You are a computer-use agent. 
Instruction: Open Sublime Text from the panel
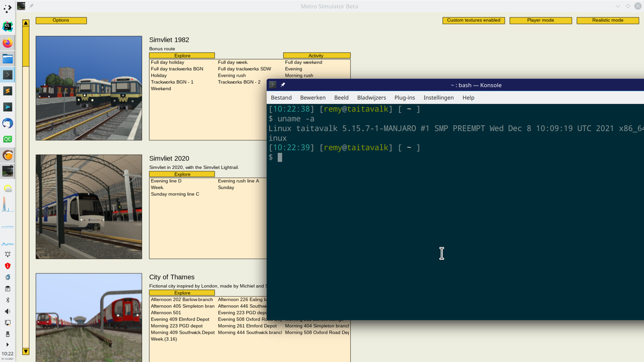pyautogui.click(x=8, y=91)
